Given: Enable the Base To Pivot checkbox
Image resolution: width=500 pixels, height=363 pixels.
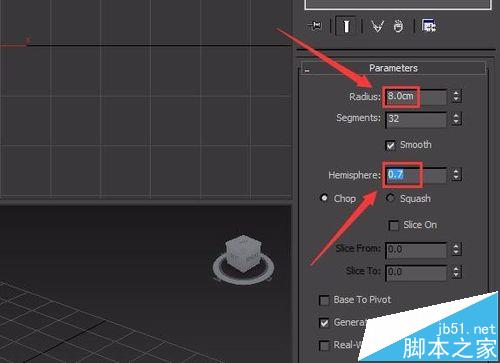Looking at the screenshot, I should [324, 300].
